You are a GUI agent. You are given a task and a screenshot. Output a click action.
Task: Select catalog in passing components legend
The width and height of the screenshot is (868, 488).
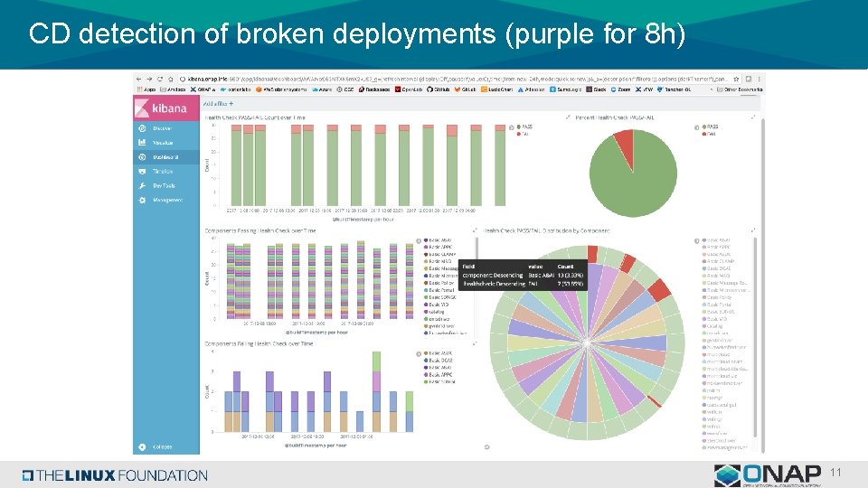435,312
